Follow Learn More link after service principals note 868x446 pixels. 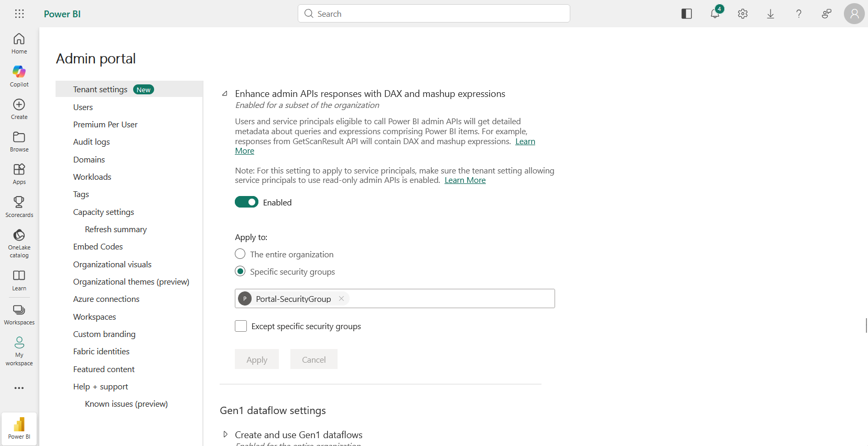465,180
